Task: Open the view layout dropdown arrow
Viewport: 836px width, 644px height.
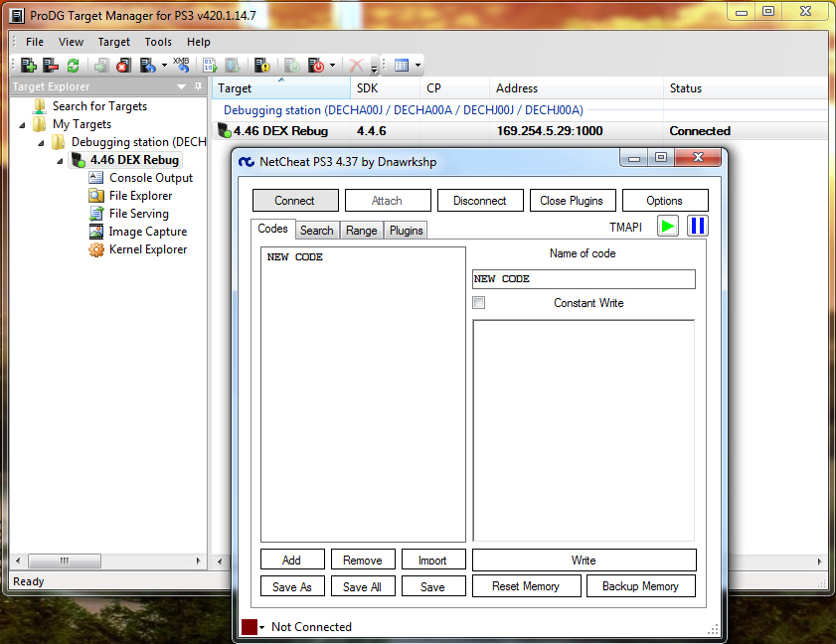Action: coord(418,65)
